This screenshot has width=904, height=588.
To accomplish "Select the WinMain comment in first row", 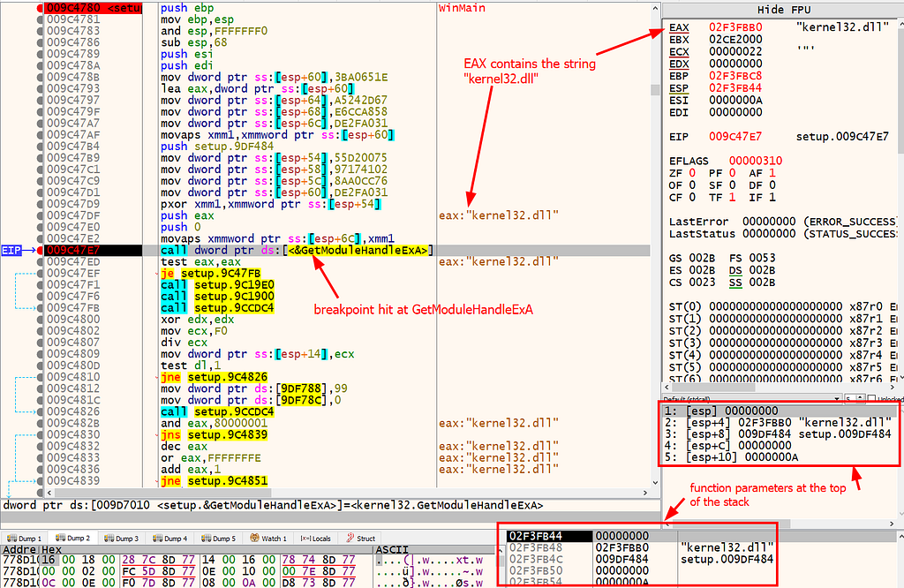I will [x=462, y=8].
